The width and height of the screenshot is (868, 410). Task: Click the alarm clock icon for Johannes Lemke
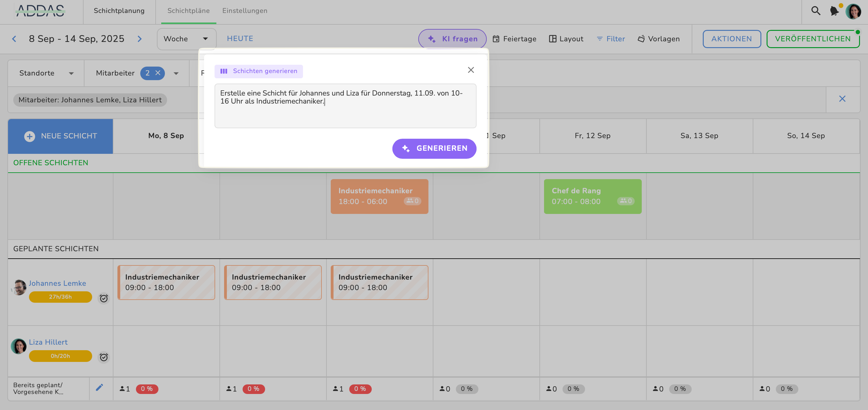(104, 298)
